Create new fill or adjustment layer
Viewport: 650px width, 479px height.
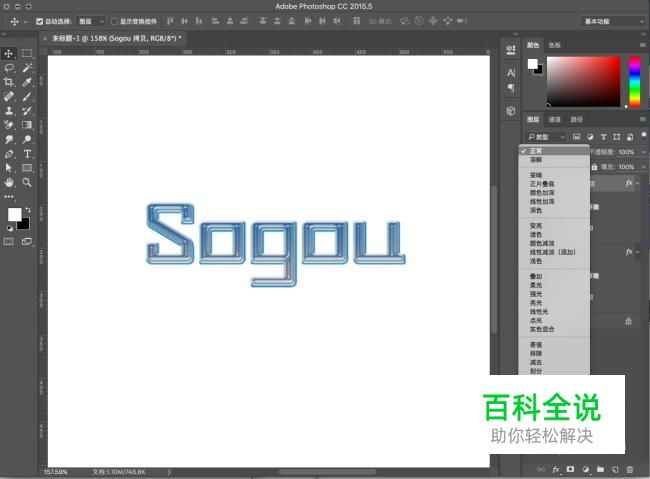585,469
